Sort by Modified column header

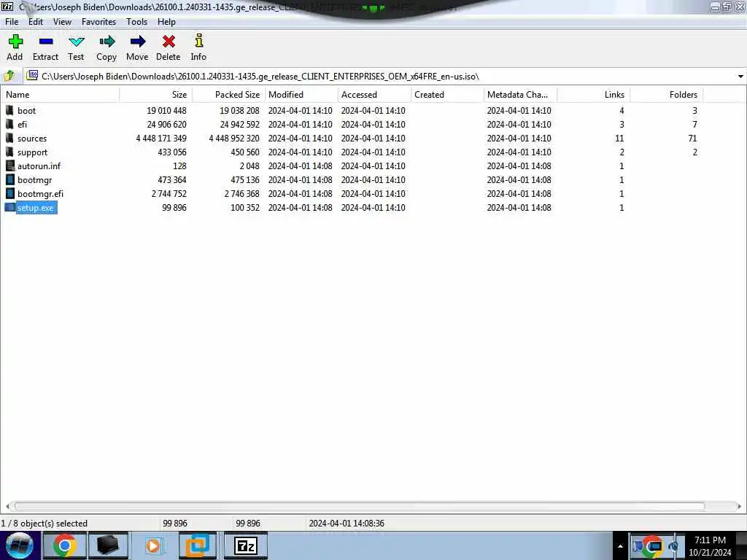coord(301,95)
